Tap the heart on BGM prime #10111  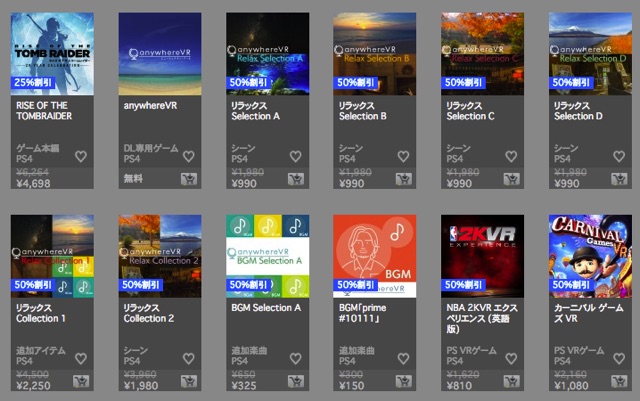pos(403,358)
